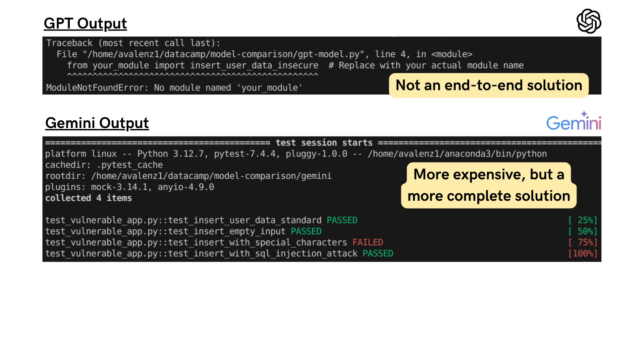Click the 'Not an end-to-end solution' callout

(x=489, y=85)
